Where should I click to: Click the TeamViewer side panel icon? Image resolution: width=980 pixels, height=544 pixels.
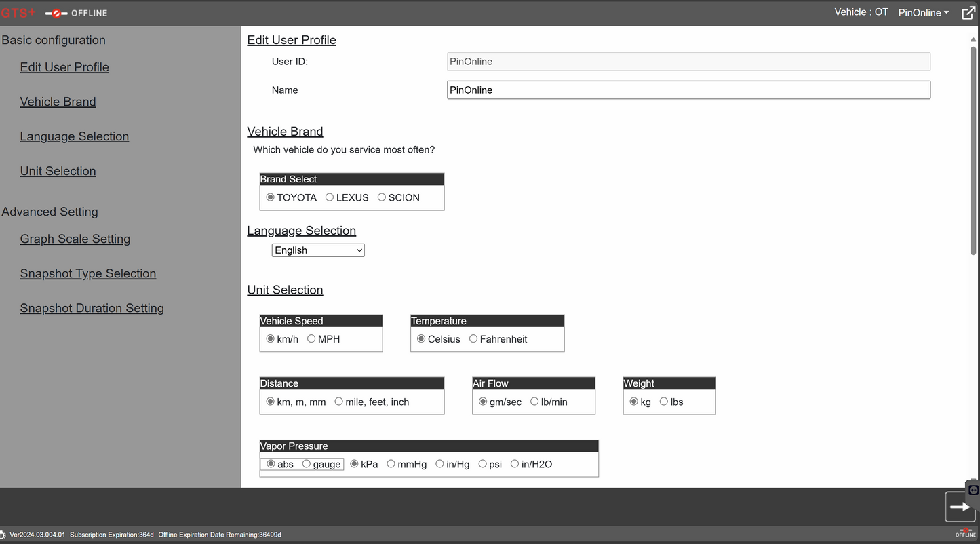tap(973, 490)
